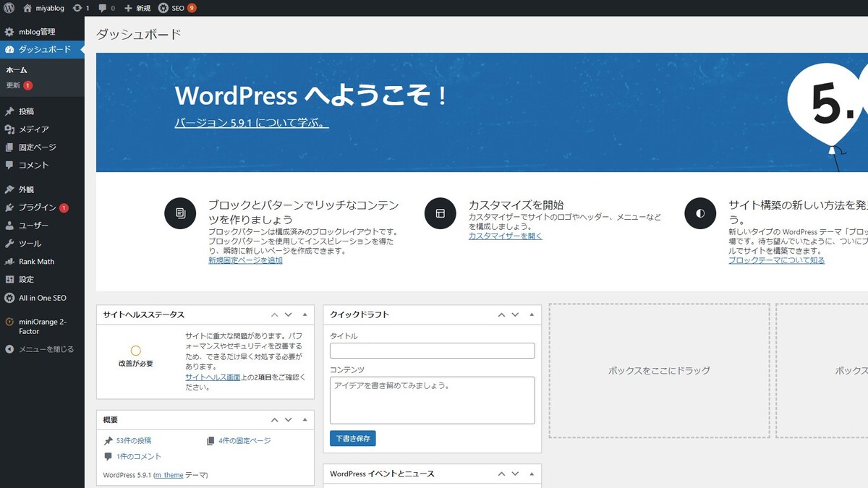Click the block pattern document icon
Viewport: 868px width, 488px height.
[180, 213]
